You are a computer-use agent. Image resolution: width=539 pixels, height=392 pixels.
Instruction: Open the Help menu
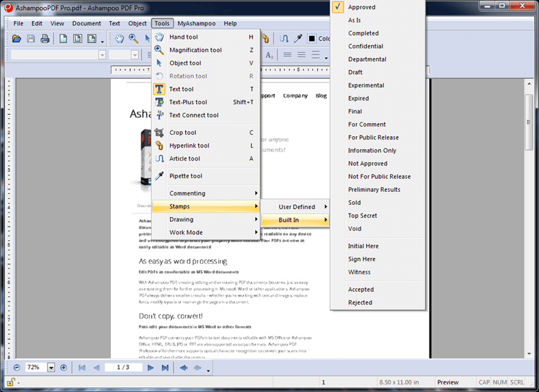click(230, 23)
